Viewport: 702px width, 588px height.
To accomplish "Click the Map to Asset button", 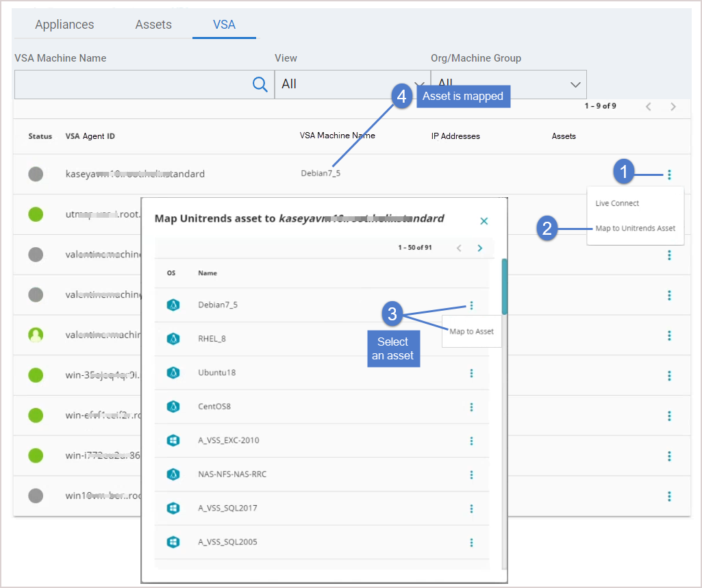I will tap(471, 331).
